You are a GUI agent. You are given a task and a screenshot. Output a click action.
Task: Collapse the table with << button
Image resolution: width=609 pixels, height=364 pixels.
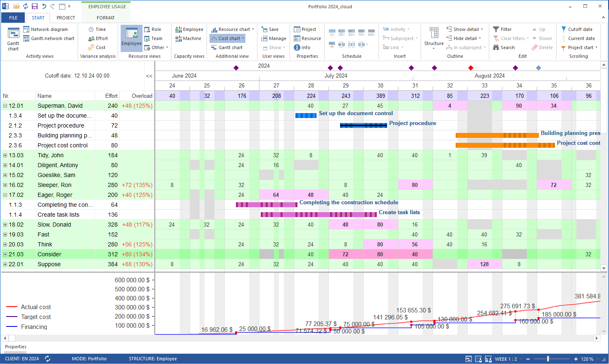[x=149, y=76]
